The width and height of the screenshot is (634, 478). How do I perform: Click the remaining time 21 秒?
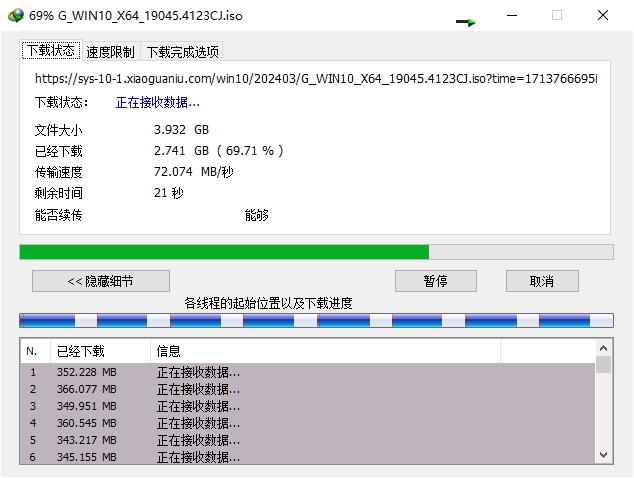pos(169,193)
